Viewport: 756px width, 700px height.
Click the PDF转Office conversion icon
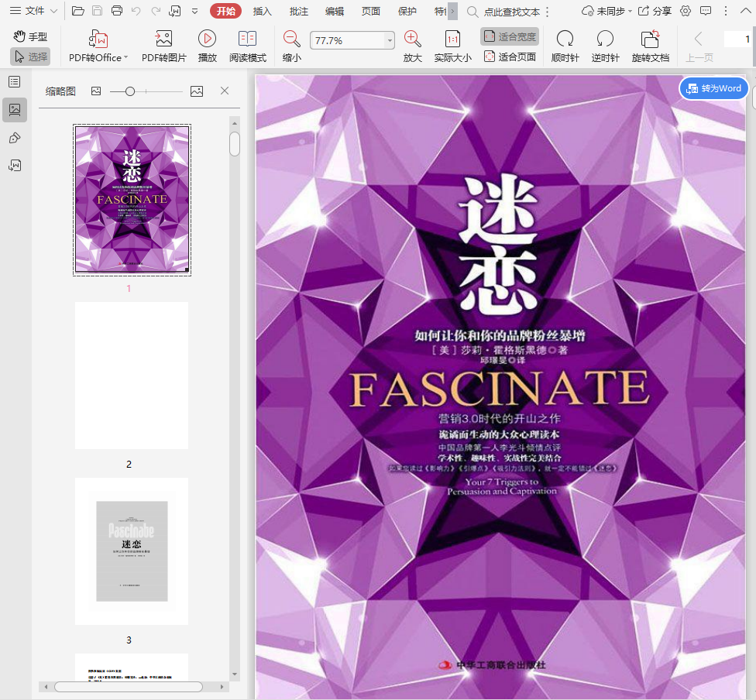click(98, 39)
